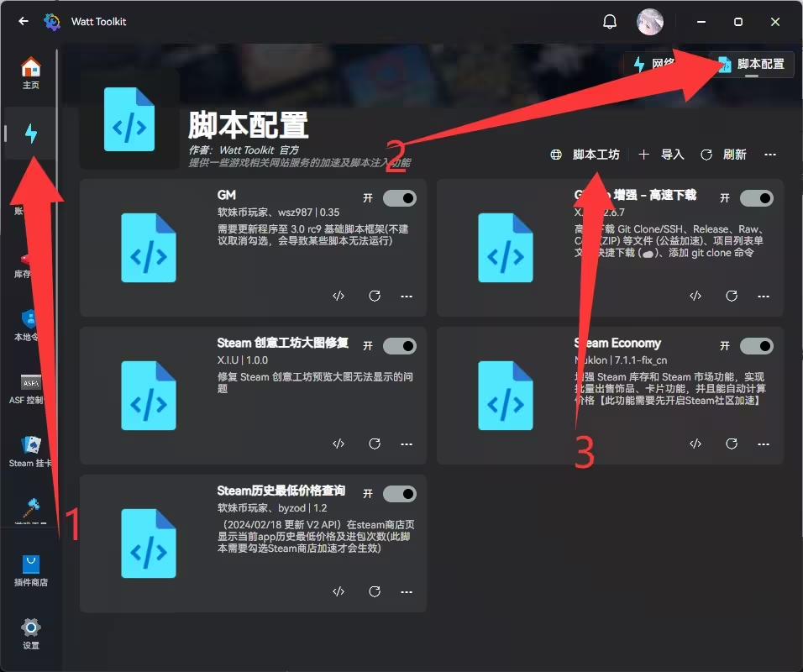
Task: Click the Watt Toolkit logo icon
Action: point(52,22)
